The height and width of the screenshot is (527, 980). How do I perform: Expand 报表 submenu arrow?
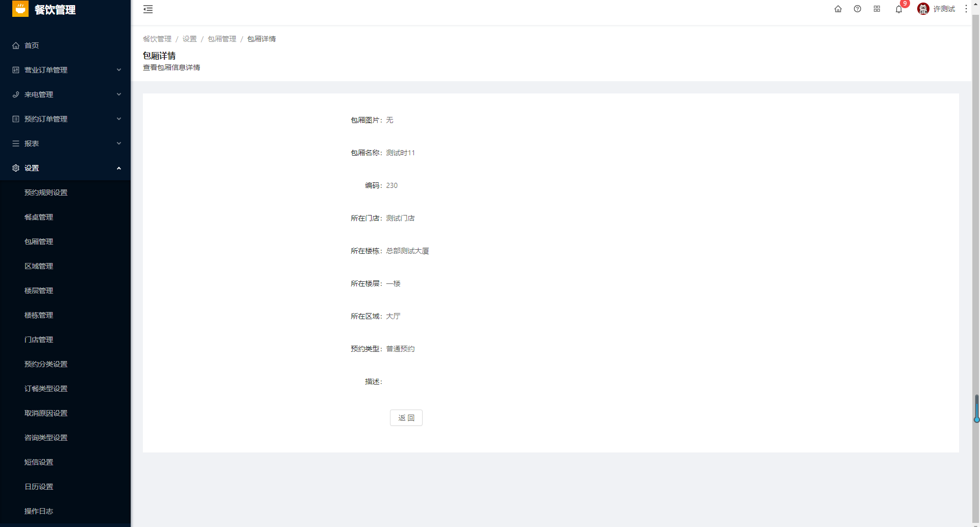(x=119, y=143)
